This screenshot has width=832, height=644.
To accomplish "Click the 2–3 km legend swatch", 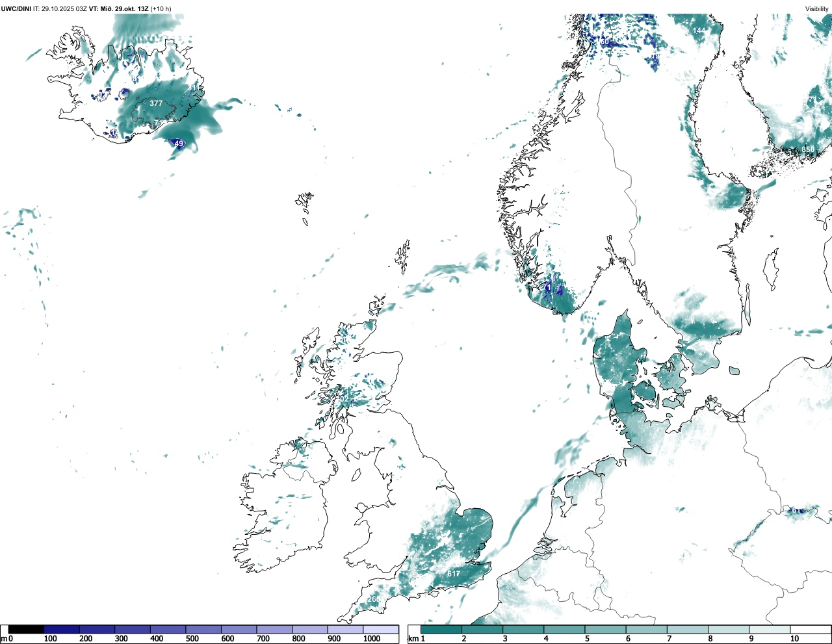I will pos(482,629).
